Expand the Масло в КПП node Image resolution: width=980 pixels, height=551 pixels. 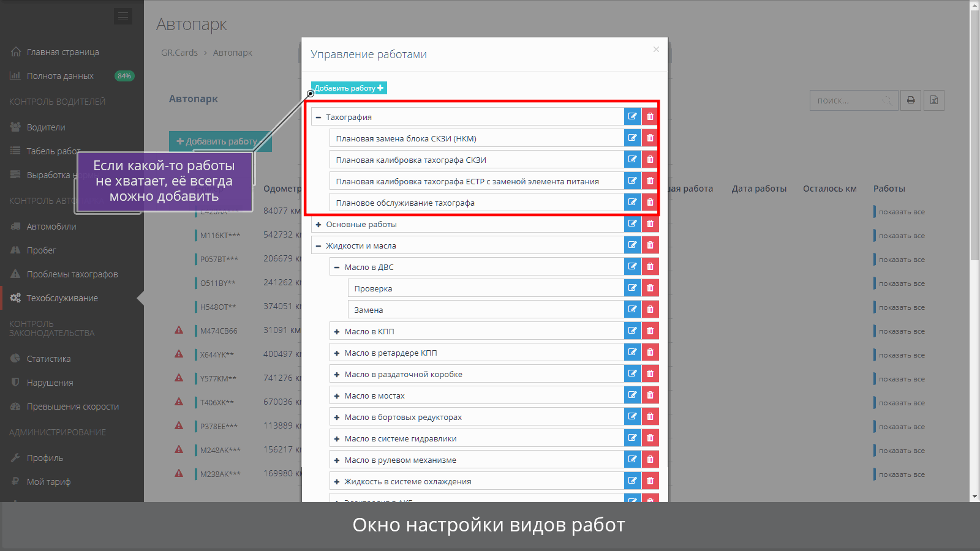[x=337, y=332]
